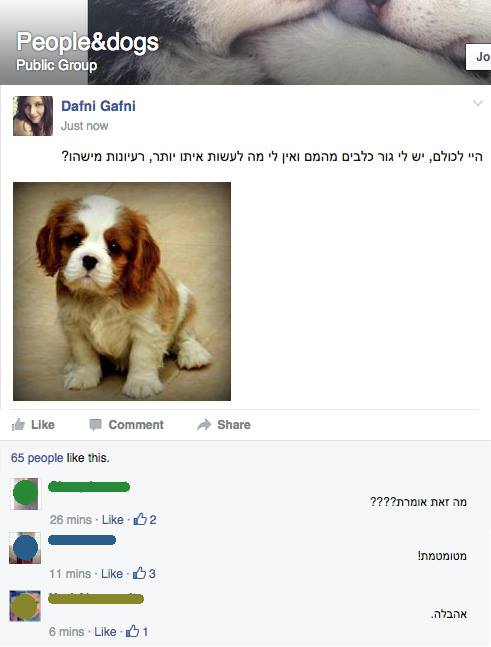Click the Join button on the group cover

point(479,57)
